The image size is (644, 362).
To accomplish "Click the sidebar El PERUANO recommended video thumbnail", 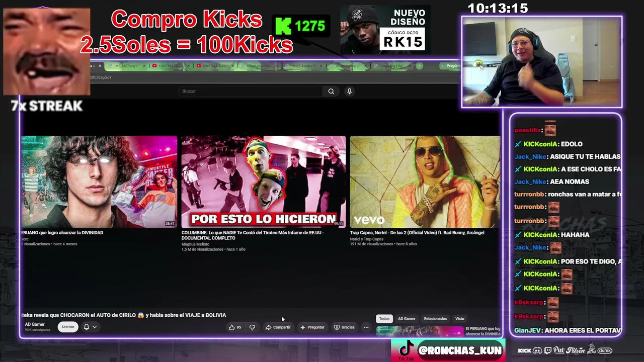I will click(x=420, y=331).
